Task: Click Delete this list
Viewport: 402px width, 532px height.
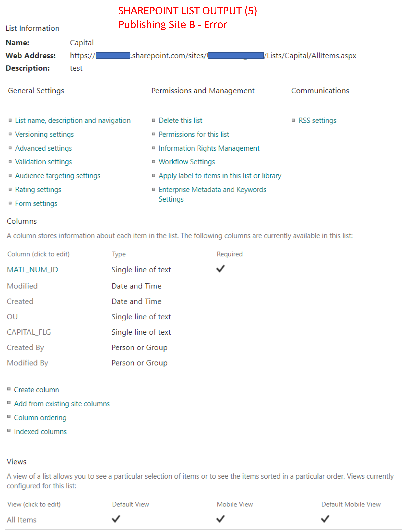Action: [x=180, y=120]
